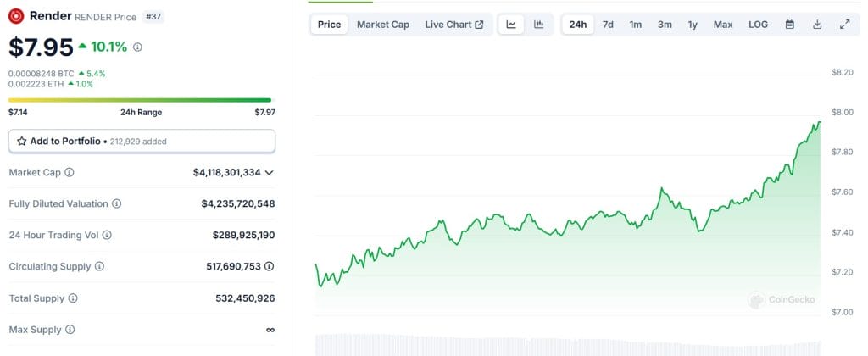868x356 pixels.
Task: Click the star icon in Add to Portfolio
Action: (x=21, y=142)
